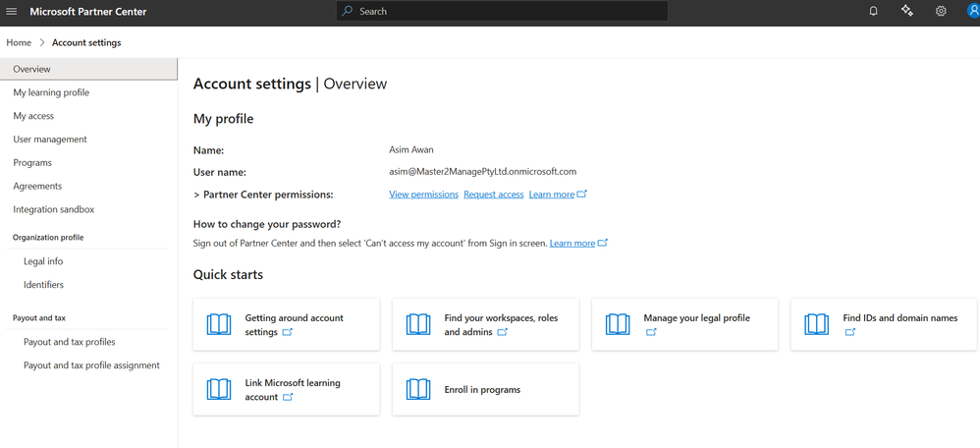980x448 pixels.
Task: Click 'How to change your password?' heading
Action: [267, 224]
